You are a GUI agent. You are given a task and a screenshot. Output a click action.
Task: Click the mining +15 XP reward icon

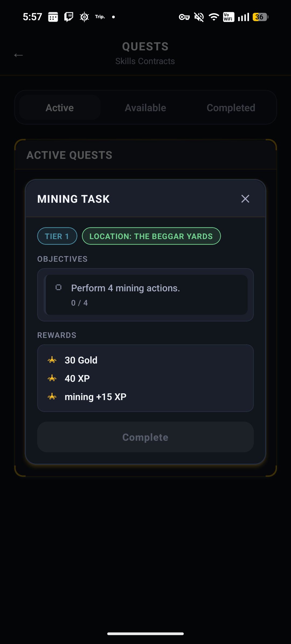point(52,397)
